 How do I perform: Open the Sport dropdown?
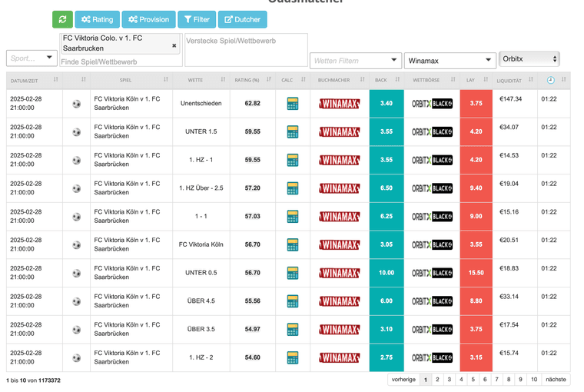click(32, 58)
